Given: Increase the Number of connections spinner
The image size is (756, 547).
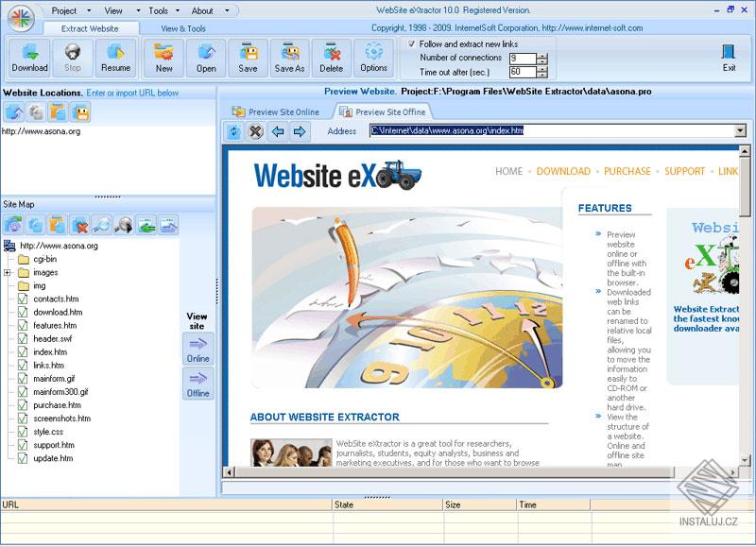Looking at the screenshot, I should coord(542,56).
